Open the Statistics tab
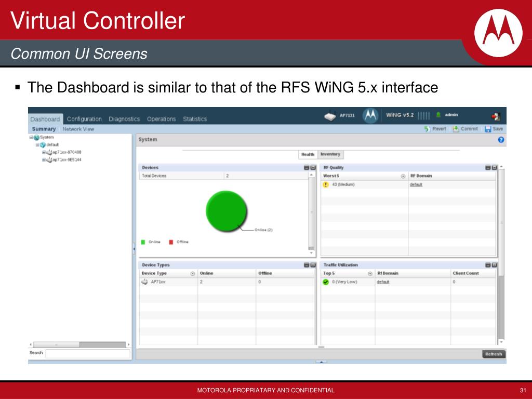Viewport: 532px width, 399px height. pyautogui.click(x=195, y=119)
